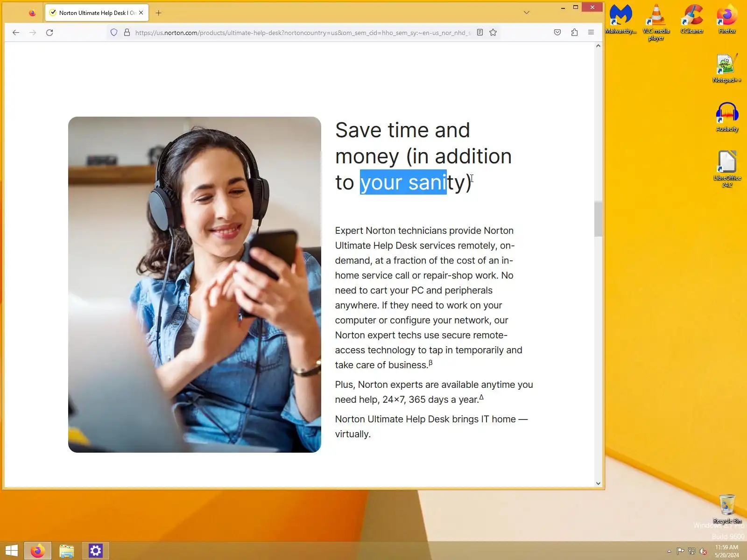Screen dimensions: 747x560
Task: Go back to the previous page
Action: pyautogui.click(x=16, y=33)
